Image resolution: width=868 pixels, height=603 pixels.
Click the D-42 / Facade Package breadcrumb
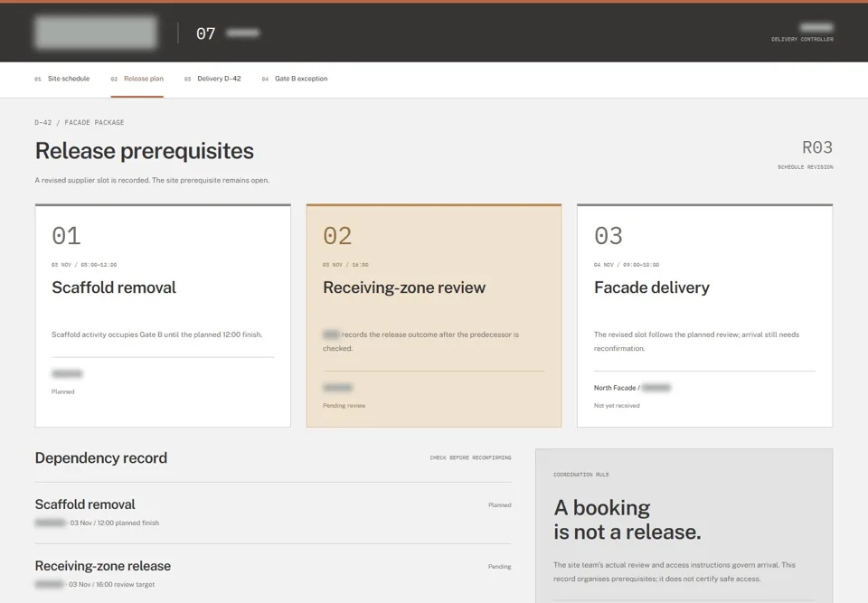click(x=80, y=122)
